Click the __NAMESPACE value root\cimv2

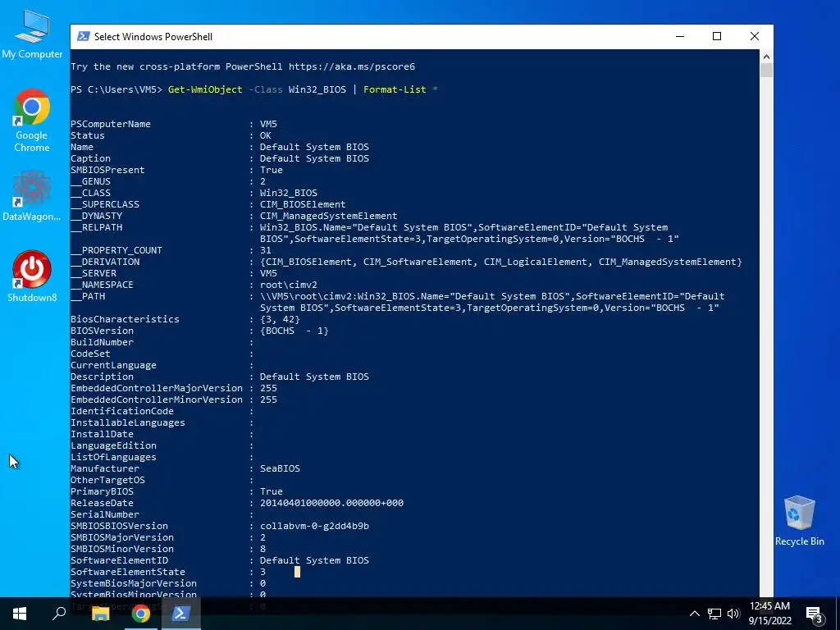coord(289,285)
